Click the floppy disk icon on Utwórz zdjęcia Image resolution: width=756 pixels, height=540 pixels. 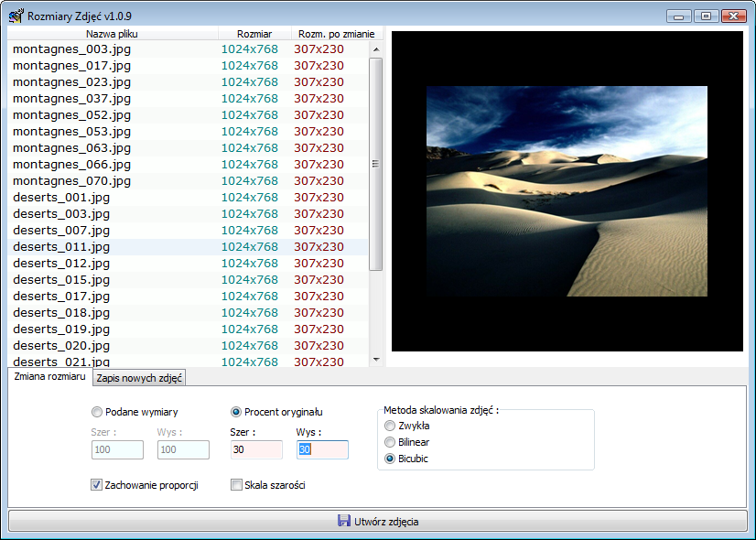[x=344, y=521]
